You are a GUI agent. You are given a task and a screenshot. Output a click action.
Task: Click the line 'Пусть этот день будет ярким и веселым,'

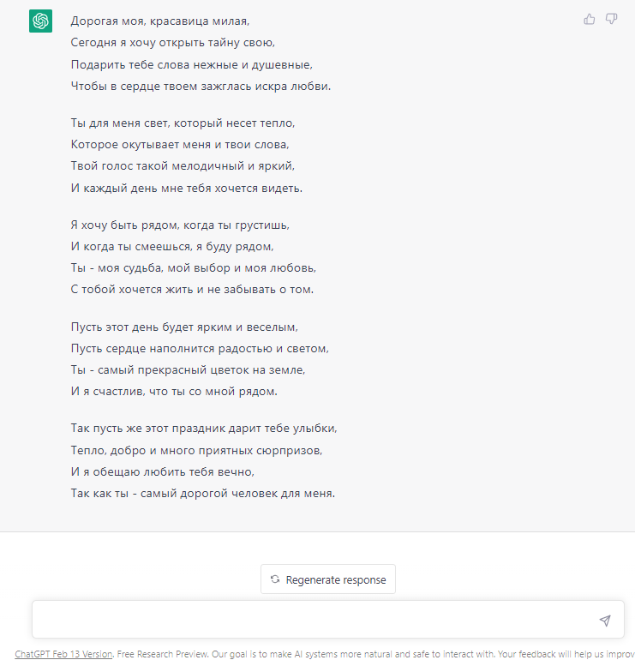(x=184, y=327)
